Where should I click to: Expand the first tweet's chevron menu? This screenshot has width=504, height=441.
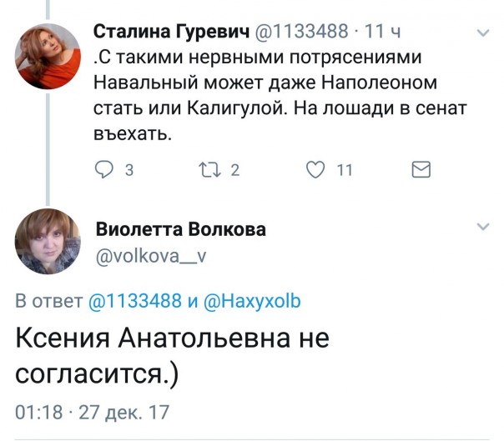click(482, 34)
